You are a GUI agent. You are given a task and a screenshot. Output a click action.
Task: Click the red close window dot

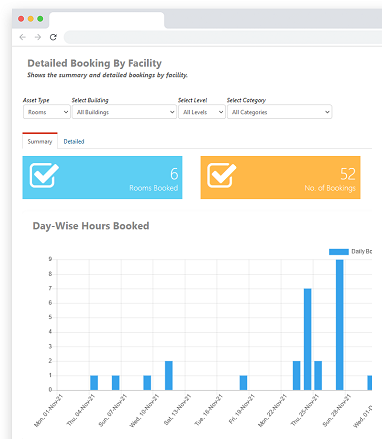point(21,19)
